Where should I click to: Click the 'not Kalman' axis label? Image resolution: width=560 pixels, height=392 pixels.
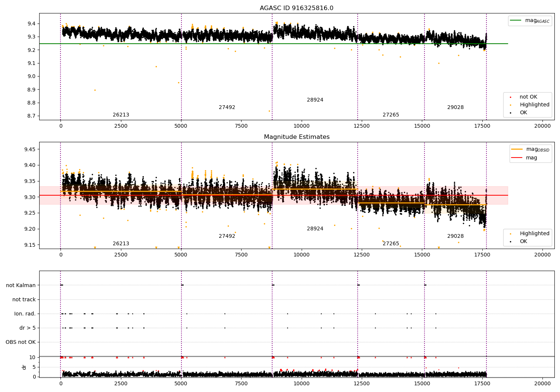pyautogui.click(x=21, y=286)
